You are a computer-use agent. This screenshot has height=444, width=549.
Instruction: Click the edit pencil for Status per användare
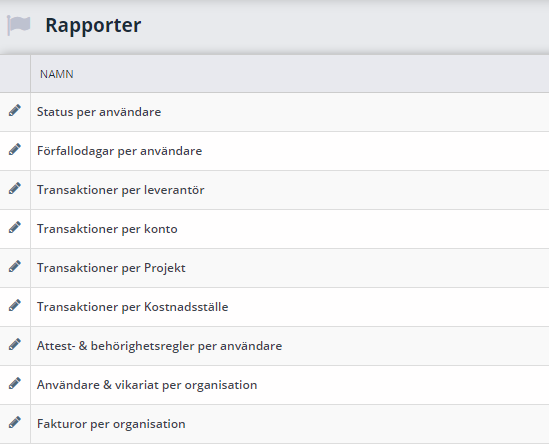[x=15, y=110]
